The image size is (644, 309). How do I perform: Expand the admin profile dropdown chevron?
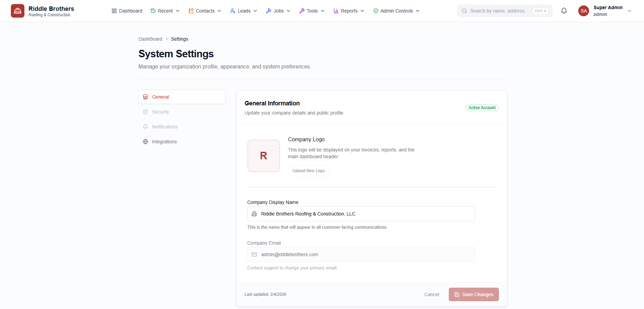[x=630, y=11]
